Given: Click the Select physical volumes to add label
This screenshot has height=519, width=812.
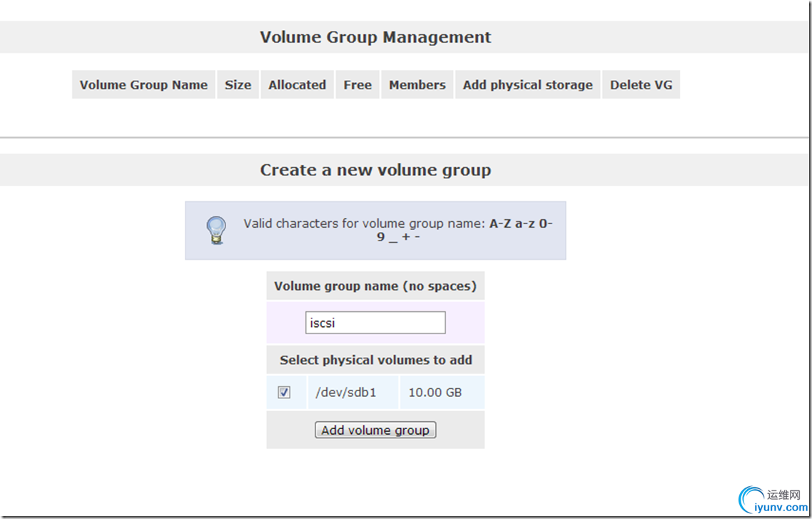Looking at the screenshot, I should 375,360.
